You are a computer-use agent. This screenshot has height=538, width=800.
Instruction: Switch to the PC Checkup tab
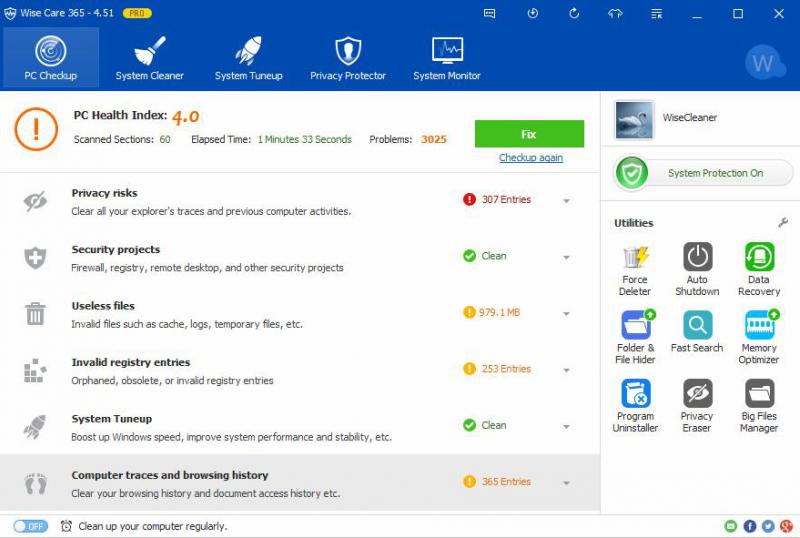[x=51, y=58]
